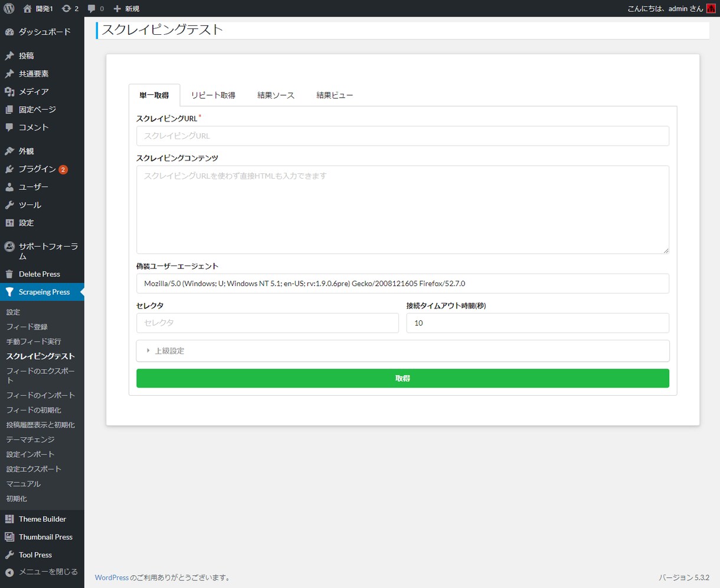This screenshot has width=720, height=588.
Task: Open the 新規 new content menu
Action: (x=126, y=8)
